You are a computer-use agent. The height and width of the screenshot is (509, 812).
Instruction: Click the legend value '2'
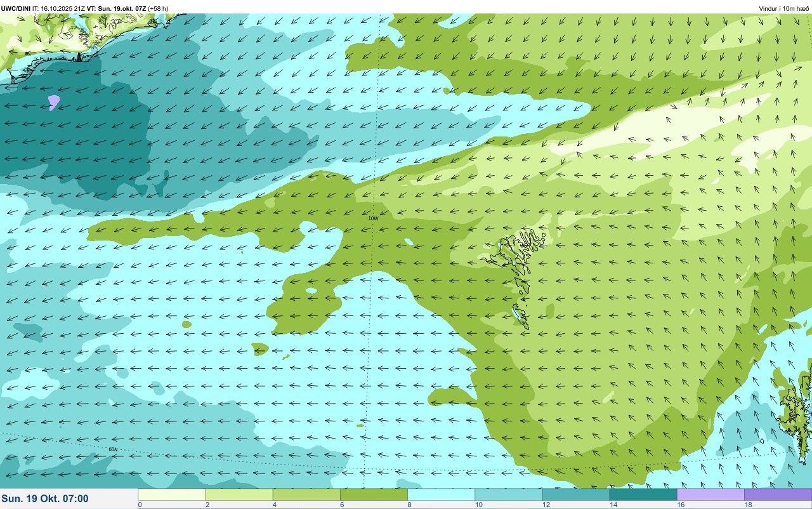pos(207,505)
